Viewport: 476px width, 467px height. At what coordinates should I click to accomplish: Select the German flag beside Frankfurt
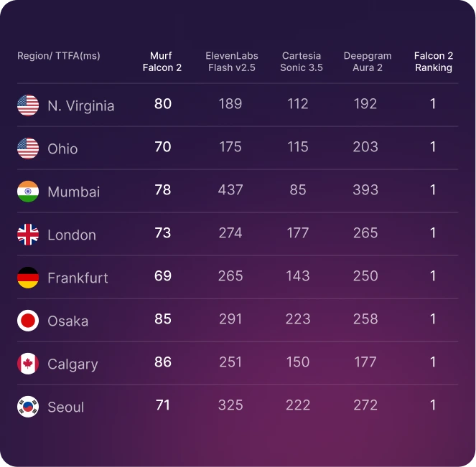[28, 278]
